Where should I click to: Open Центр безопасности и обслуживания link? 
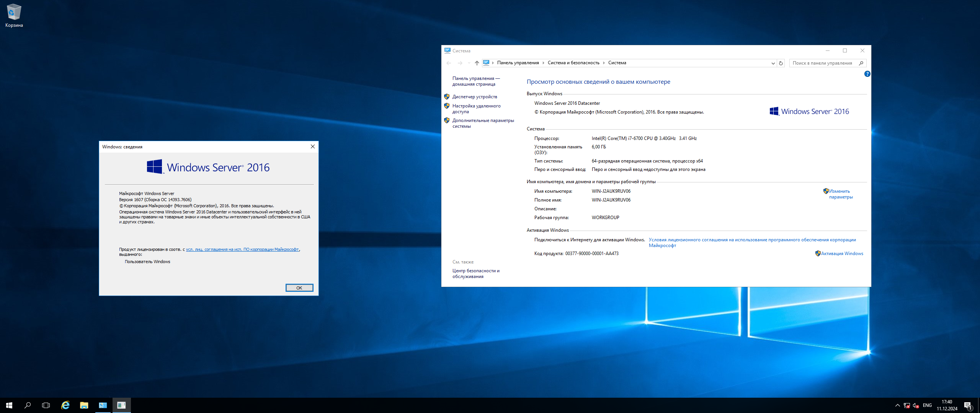pyautogui.click(x=476, y=273)
